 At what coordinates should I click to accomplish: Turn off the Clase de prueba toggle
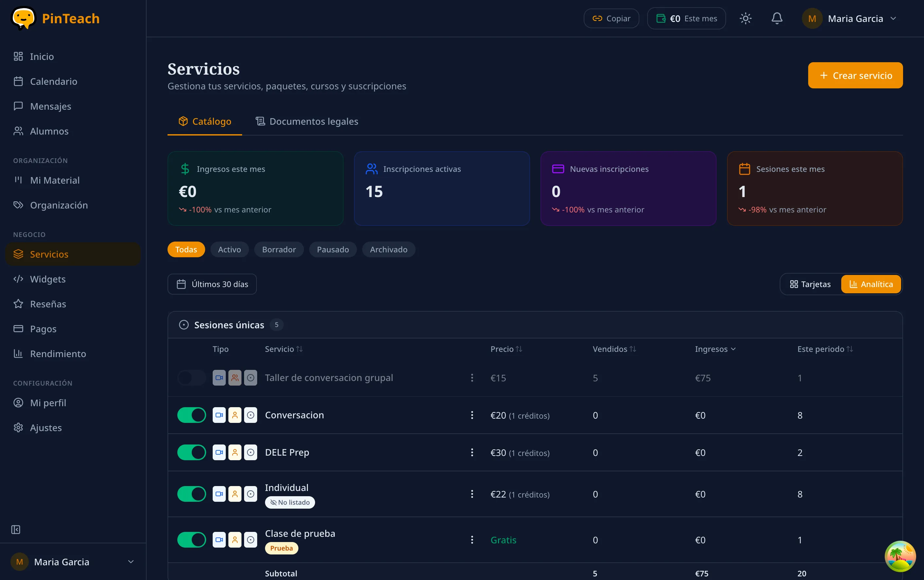(191, 539)
